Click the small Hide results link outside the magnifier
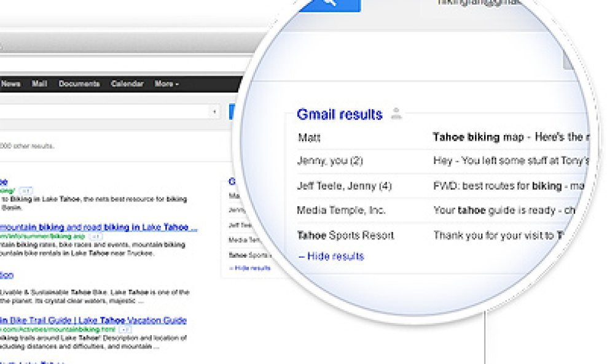The height and width of the screenshot is (364, 607). tap(249, 268)
